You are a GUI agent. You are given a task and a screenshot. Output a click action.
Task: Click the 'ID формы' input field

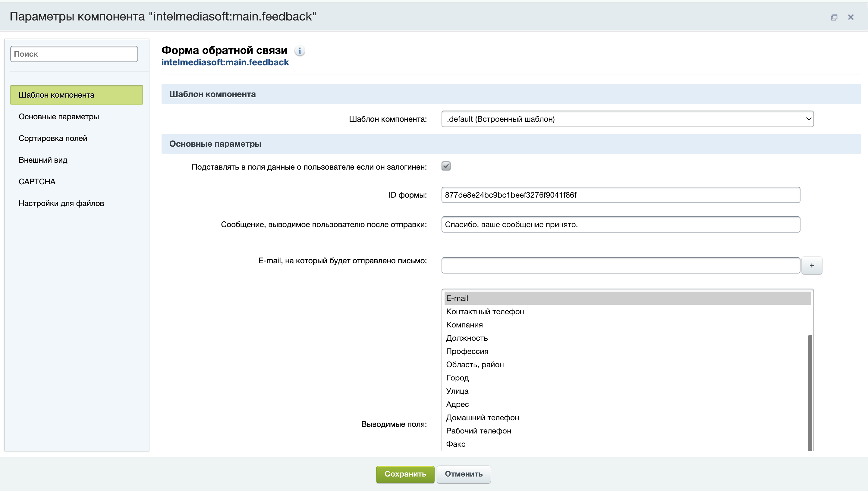point(621,195)
